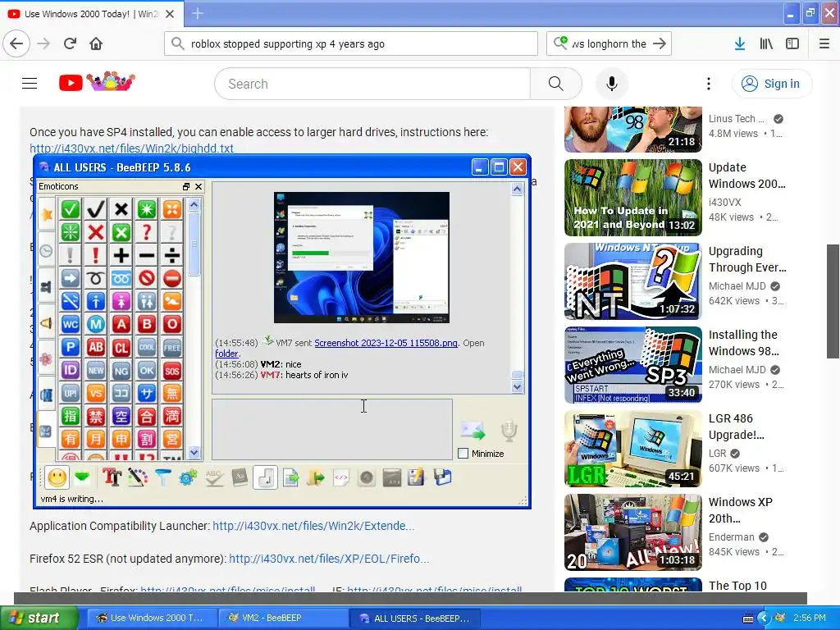Toggle the Enter key return-arrow button
The width and height of the screenshot is (840, 630).
[x=265, y=477]
